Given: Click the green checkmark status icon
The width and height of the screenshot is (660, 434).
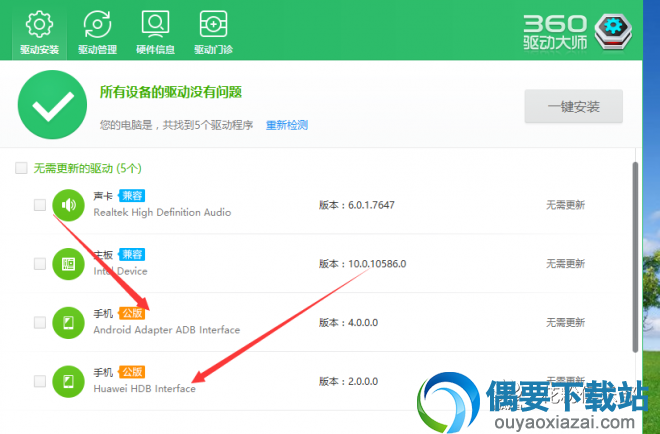Looking at the screenshot, I should (52, 104).
